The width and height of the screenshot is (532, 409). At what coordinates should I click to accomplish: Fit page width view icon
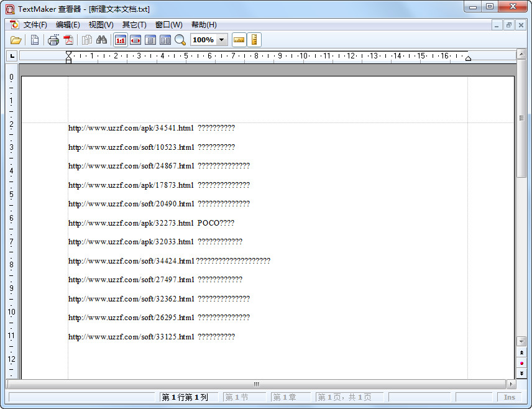135,40
